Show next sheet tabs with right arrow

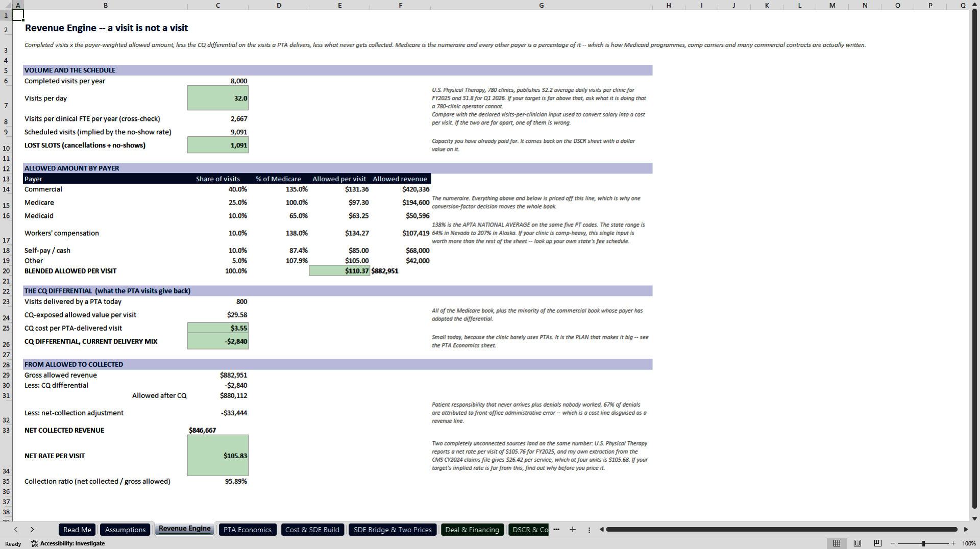(x=32, y=530)
